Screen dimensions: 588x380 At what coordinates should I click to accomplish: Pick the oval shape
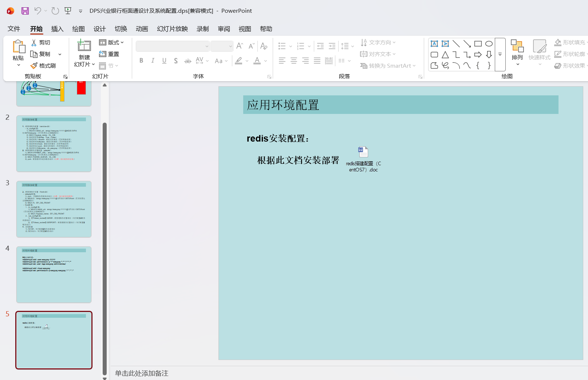(489, 44)
